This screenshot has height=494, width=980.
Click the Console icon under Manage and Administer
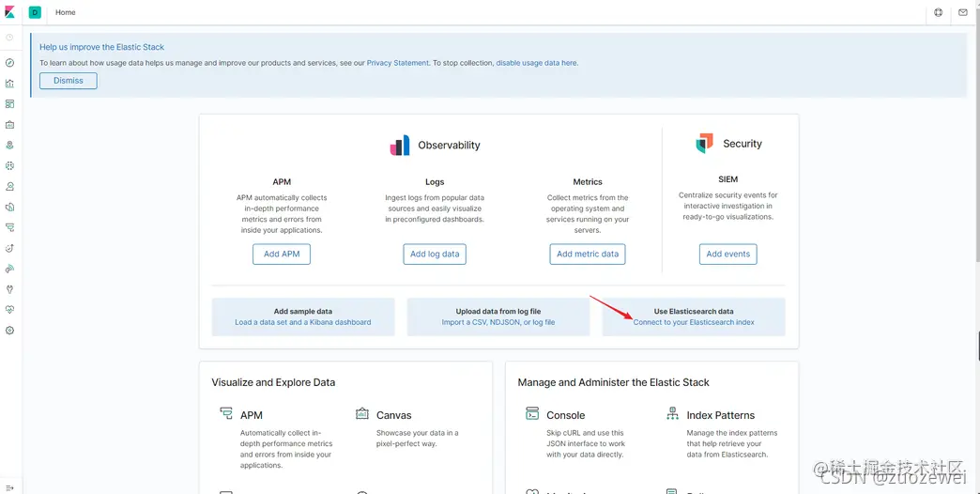point(532,412)
